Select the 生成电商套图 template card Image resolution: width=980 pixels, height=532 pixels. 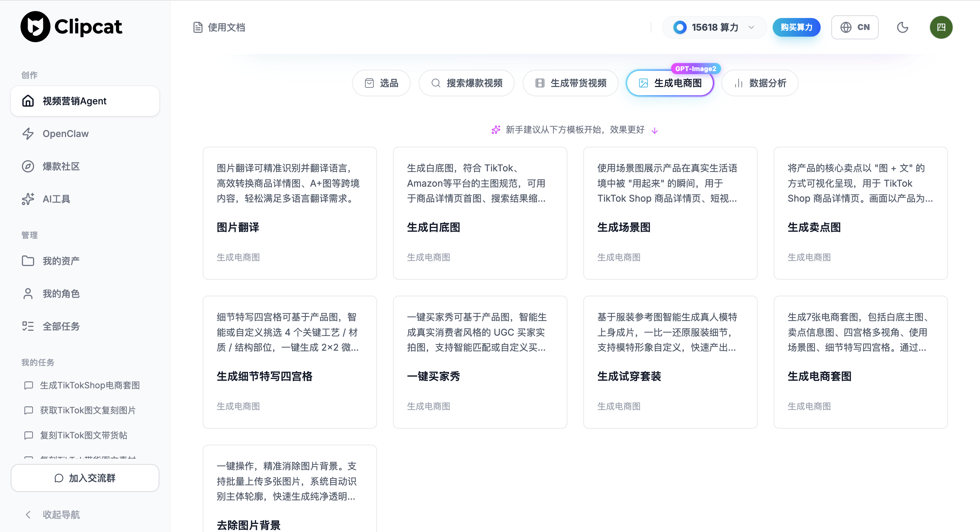point(861,362)
